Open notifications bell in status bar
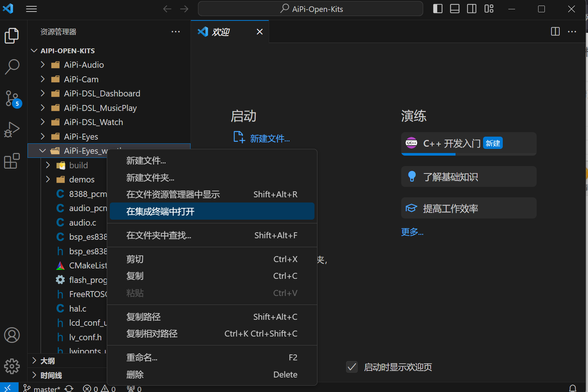588x392 pixels. 573,388
